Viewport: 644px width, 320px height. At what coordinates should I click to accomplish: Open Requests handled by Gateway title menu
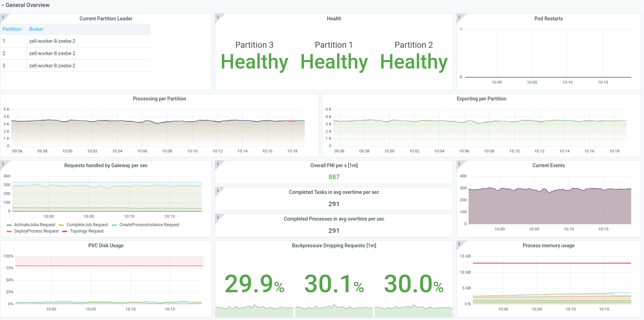(106, 165)
